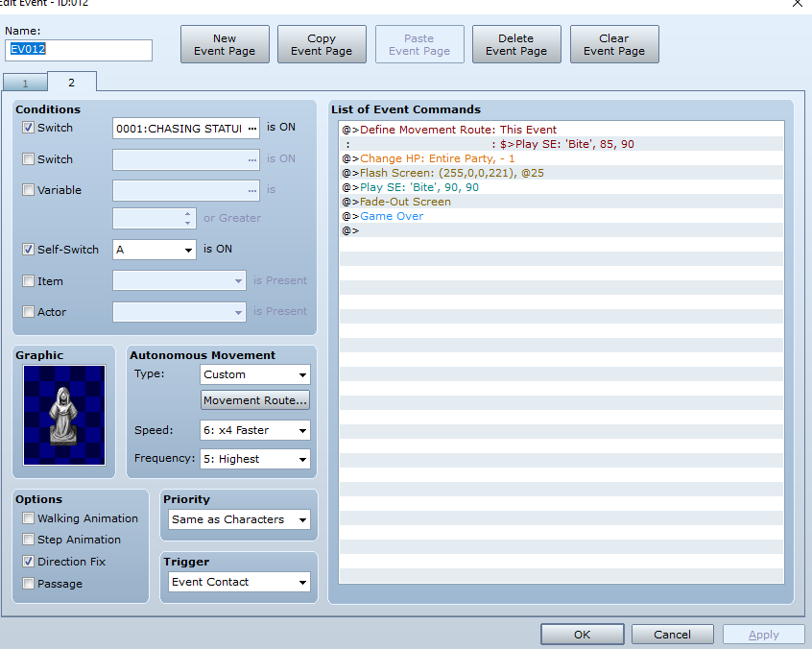Viewport: 812px width, 649px height.
Task: Switch to event page tab 1
Action: click(25, 83)
